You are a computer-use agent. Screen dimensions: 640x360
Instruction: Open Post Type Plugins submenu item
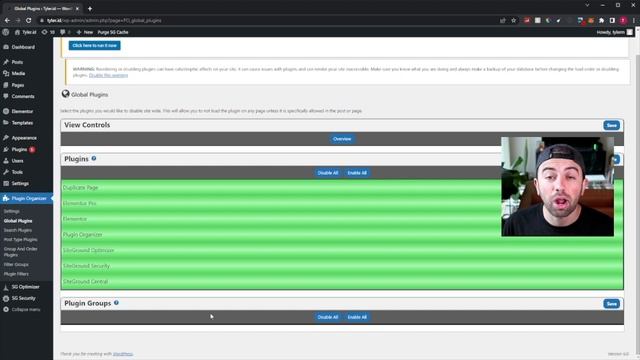point(20,240)
